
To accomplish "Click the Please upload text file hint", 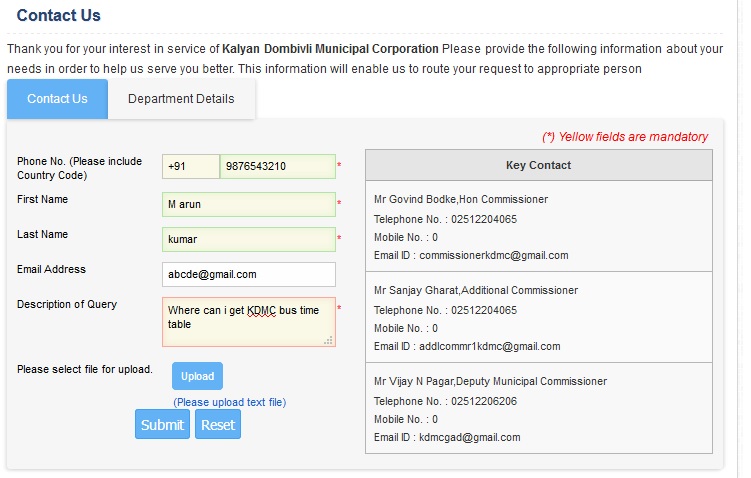I will [230, 402].
